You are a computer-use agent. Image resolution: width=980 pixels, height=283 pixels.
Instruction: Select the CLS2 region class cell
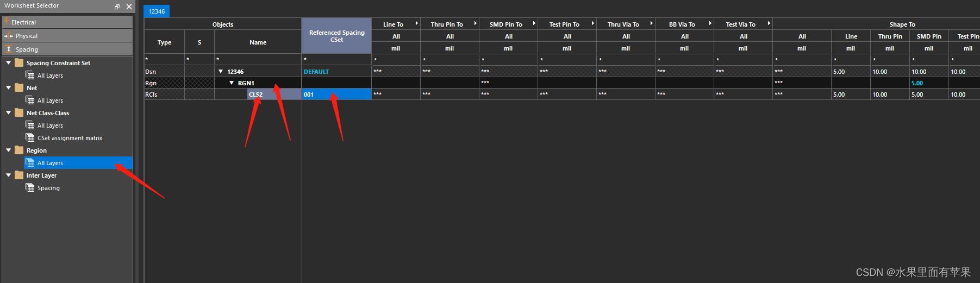pyautogui.click(x=255, y=95)
